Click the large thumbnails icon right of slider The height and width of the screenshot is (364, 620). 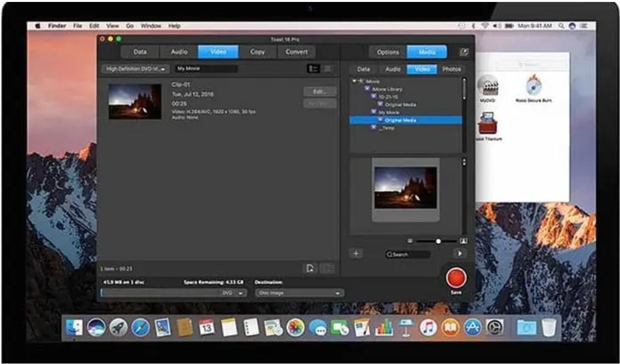(464, 241)
